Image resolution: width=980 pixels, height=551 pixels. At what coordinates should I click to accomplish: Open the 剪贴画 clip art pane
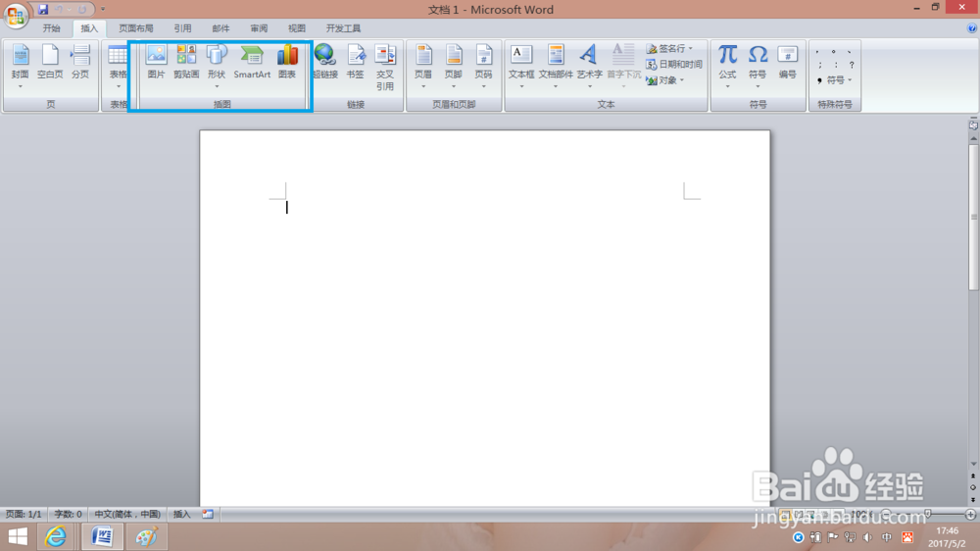point(186,63)
